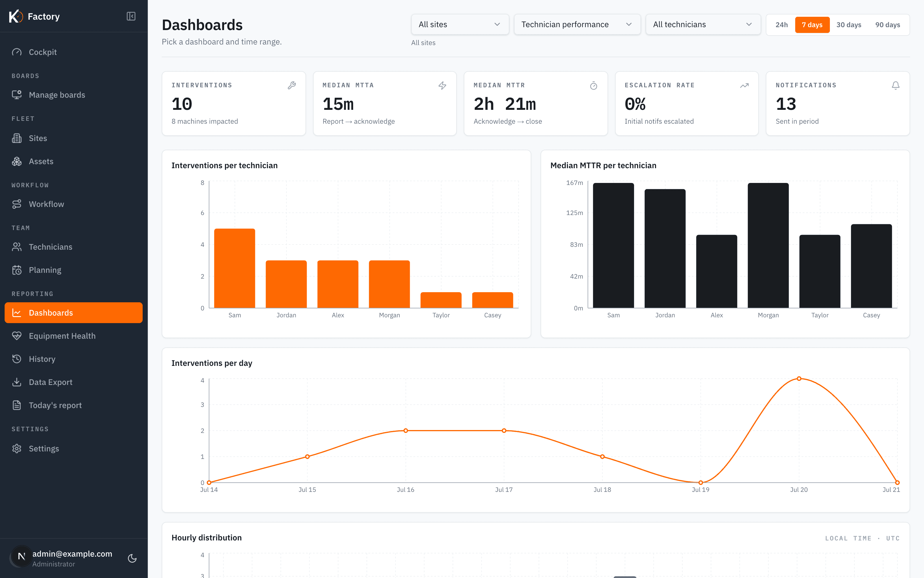
Task: Click the Median MTTR value 2h 21m
Action: pyautogui.click(x=505, y=104)
